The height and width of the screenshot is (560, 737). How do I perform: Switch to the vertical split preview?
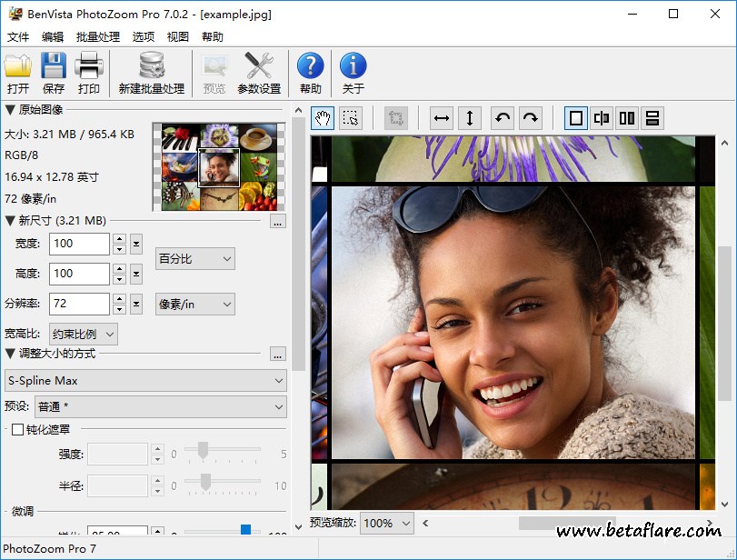[x=602, y=118]
